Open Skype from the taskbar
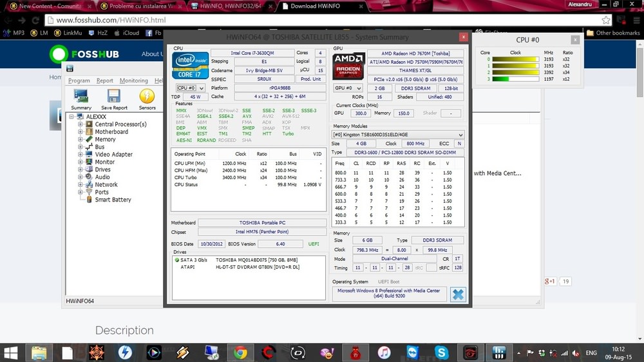Screen dimensions: 644x362 441,352
